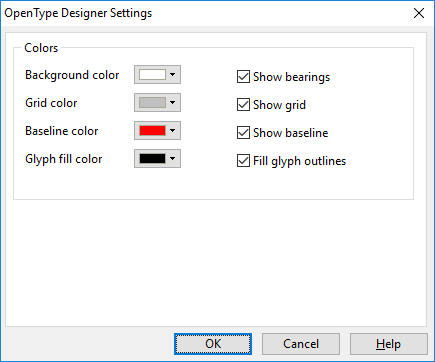Click the Glyph fill color label
Image resolution: width=435 pixels, height=362 pixels.
point(64,159)
